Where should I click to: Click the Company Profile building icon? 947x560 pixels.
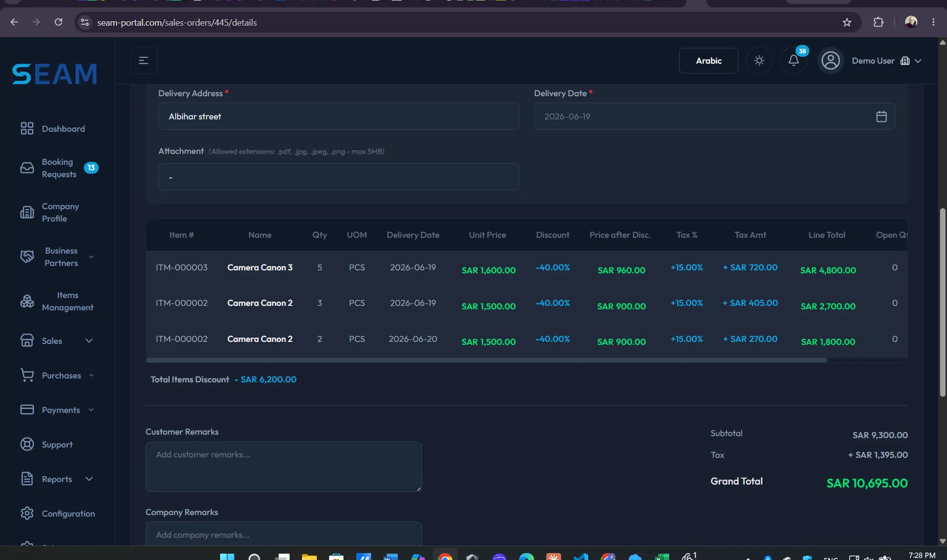(x=27, y=212)
